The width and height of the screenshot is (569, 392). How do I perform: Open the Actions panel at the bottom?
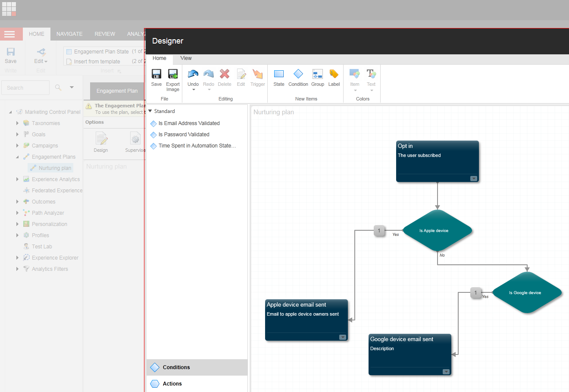click(x=172, y=383)
